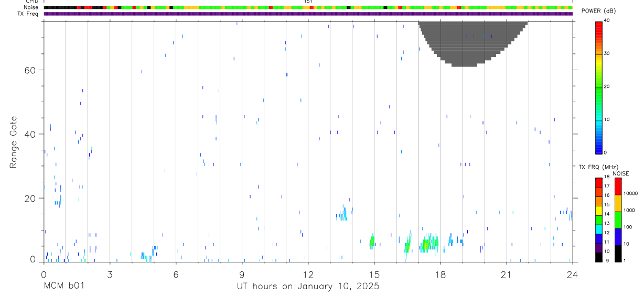Image resolution: width=644 pixels, height=297 pixels.
Task: Click the "10000" tick on the NOISE legend
Action: pos(631,193)
